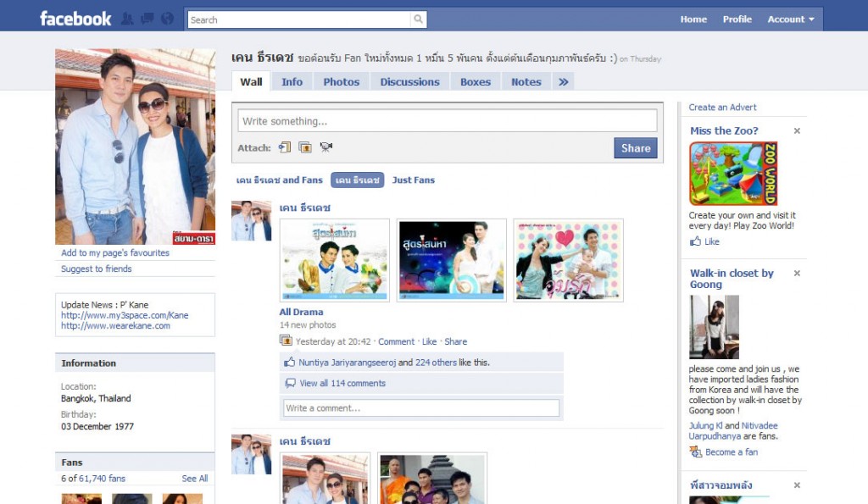Open Nitivadee Uarpudhanya profile link
Image resolution: width=868 pixels, height=504 pixels.
click(x=733, y=431)
